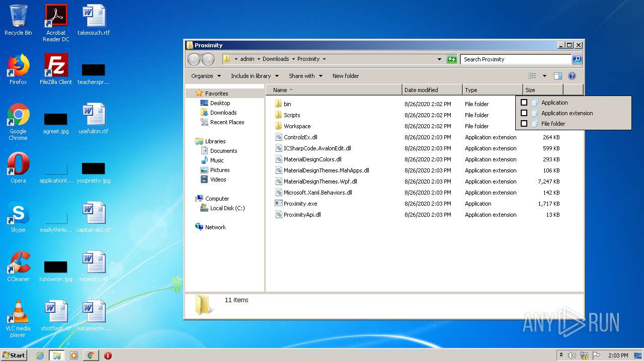Open Firefox desktop shortcut

pyautogui.click(x=18, y=69)
